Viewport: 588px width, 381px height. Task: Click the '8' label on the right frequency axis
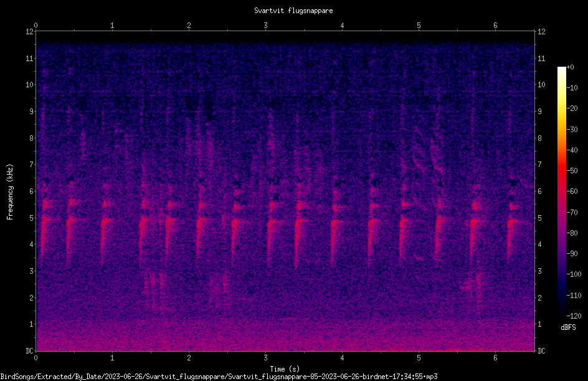point(539,138)
